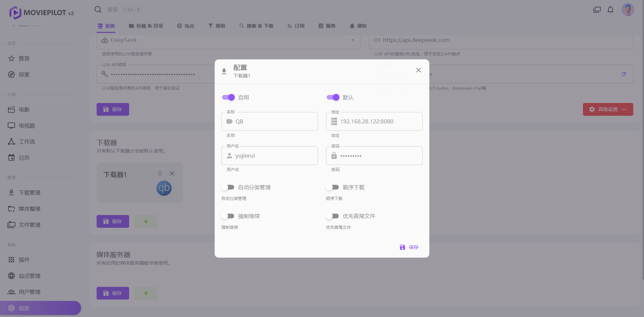Viewport: 644px width, 317px height.
Task: Click the qBittorrent logo on downloader card
Action: (164, 188)
